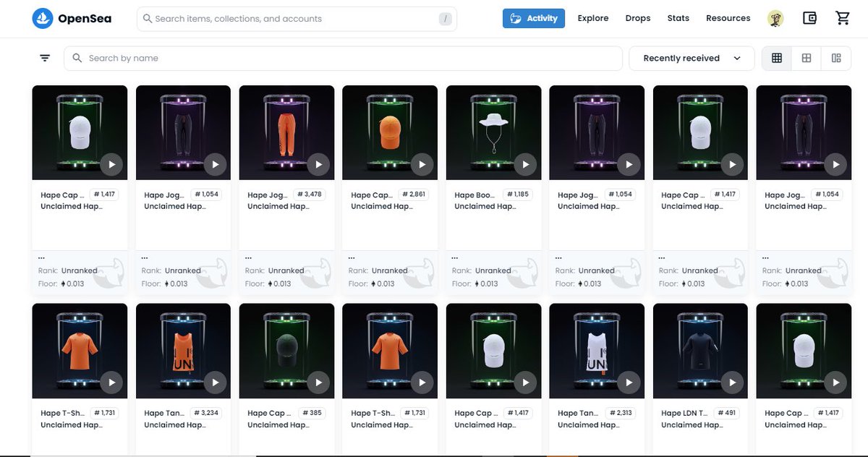Play the dark cap #385 video
The width and height of the screenshot is (868, 457).
point(318,383)
